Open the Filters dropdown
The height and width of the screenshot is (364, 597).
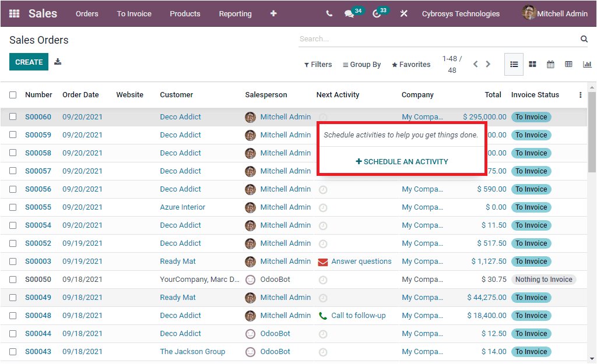(318, 64)
